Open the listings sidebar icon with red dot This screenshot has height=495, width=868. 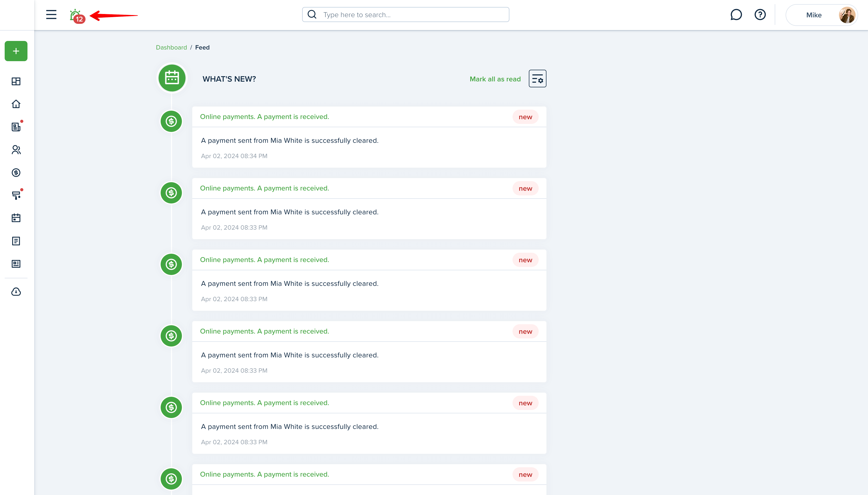[16, 127]
